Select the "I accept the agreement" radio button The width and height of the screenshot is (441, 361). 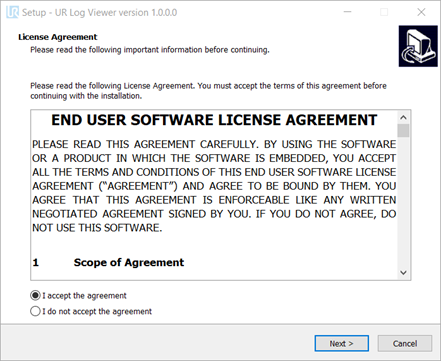click(35, 296)
